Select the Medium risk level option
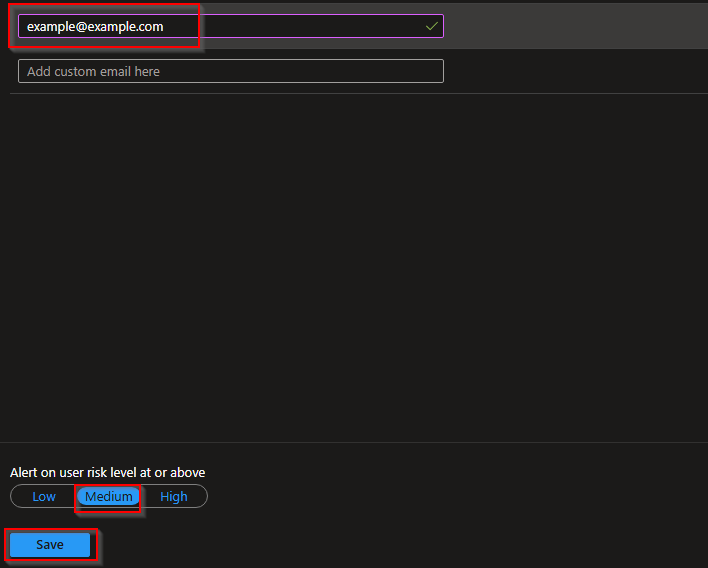The width and height of the screenshot is (708, 568). pos(108,496)
